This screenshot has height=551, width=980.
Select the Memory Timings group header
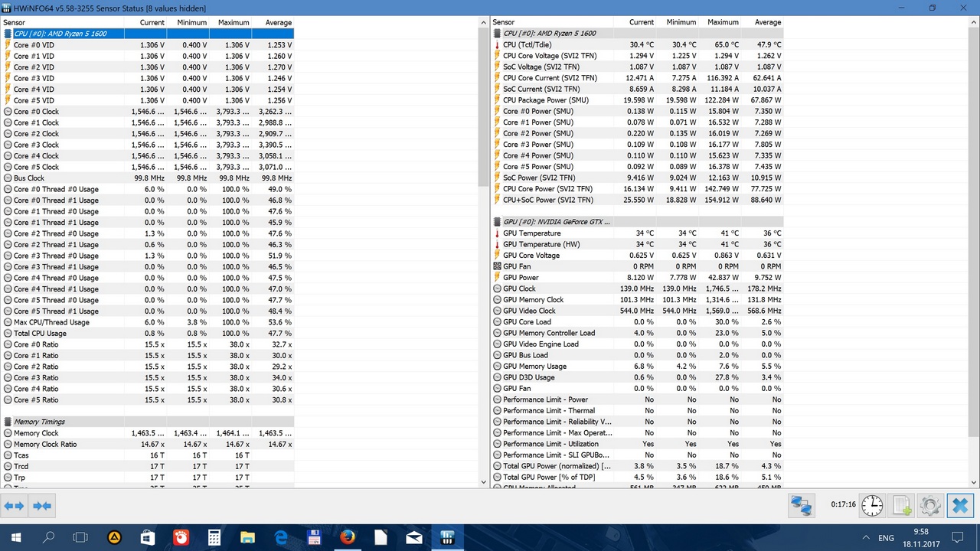coord(148,422)
